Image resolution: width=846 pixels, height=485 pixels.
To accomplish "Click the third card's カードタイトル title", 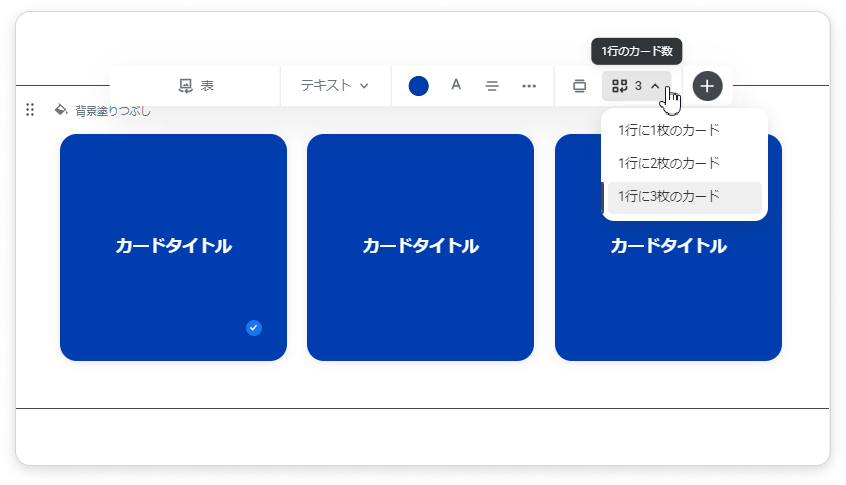I will (x=668, y=246).
